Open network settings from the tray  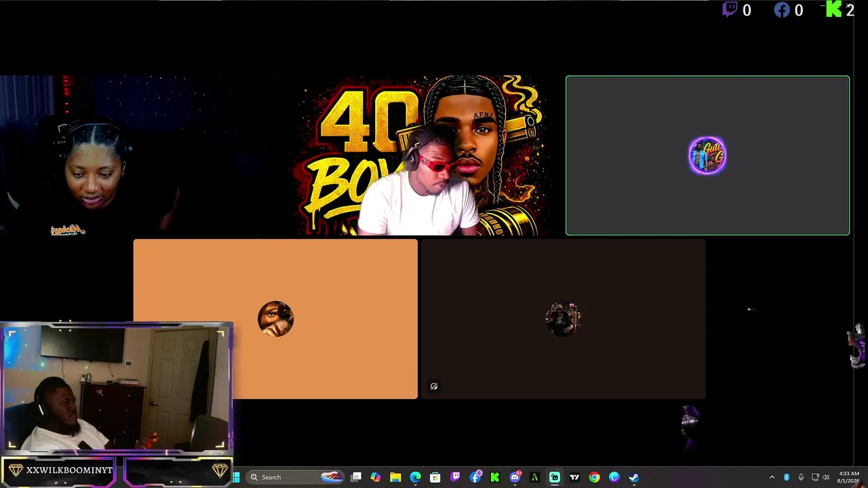815,477
